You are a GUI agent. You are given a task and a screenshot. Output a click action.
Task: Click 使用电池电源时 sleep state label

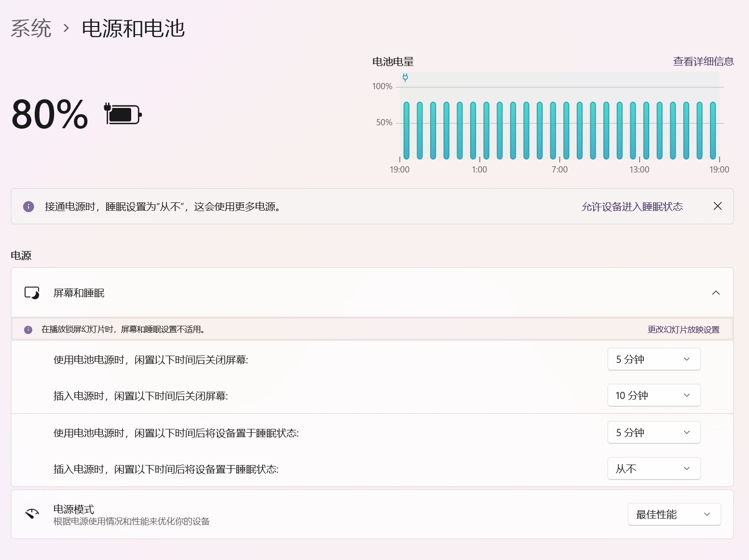[176, 433]
